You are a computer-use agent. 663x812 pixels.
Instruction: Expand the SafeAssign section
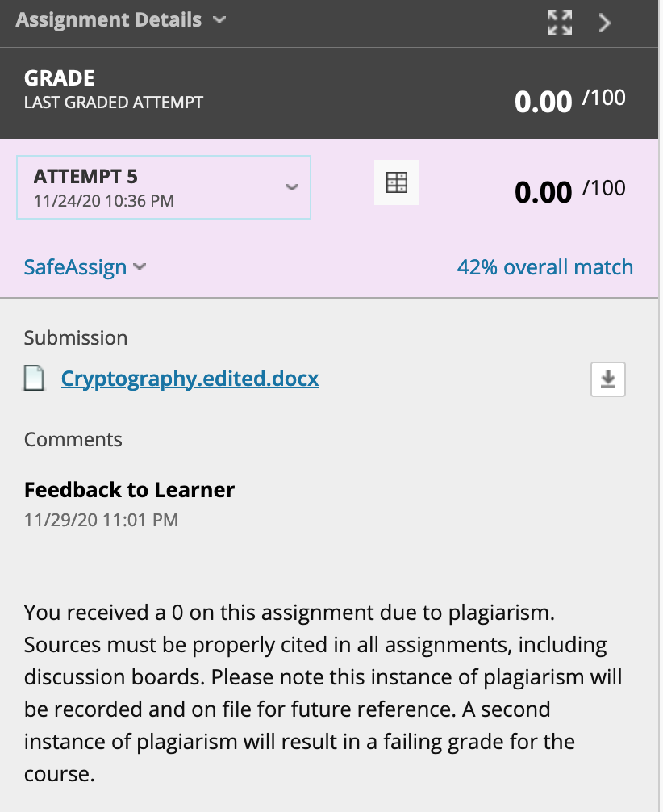coord(85,267)
